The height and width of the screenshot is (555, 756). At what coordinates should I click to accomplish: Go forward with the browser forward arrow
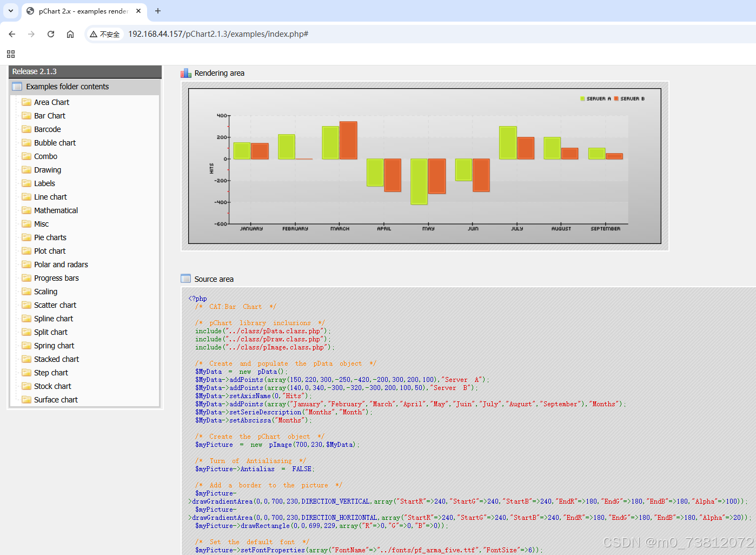(31, 34)
